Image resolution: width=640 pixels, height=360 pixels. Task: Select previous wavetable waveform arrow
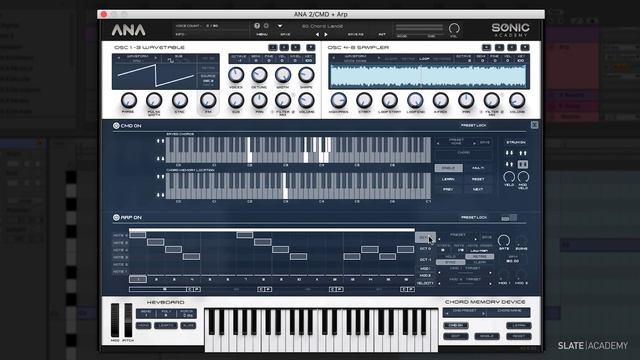119,59
